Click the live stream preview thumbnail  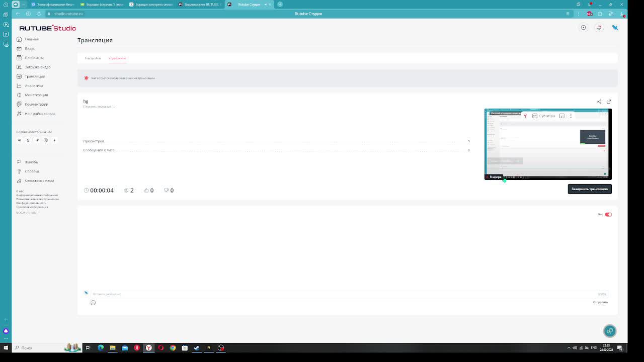pos(548,144)
